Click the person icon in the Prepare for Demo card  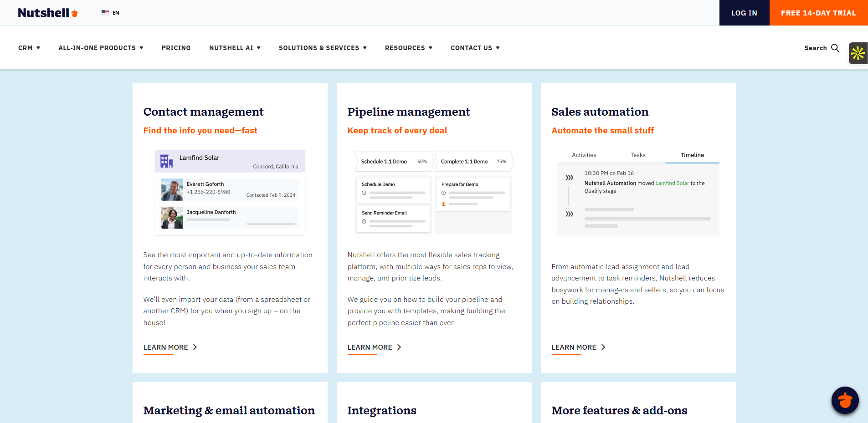pos(443,204)
